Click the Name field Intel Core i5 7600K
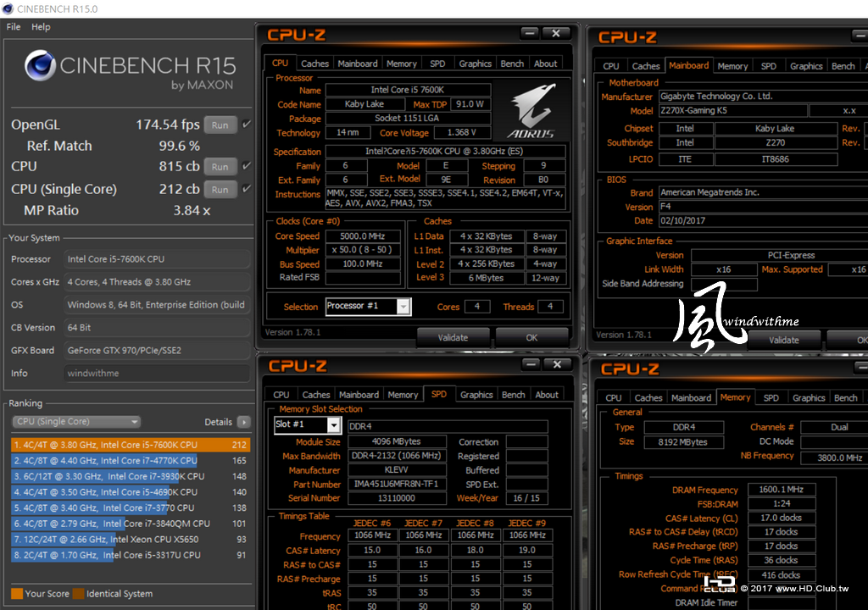This screenshot has height=610, width=868. click(408, 90)
